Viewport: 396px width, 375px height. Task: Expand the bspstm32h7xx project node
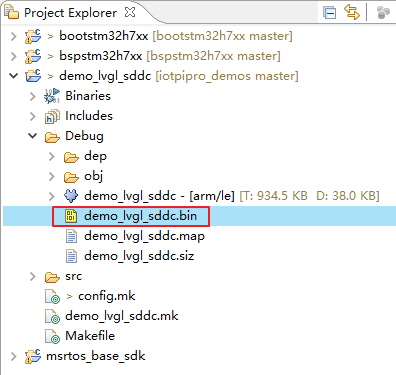(x=14, y=56)
